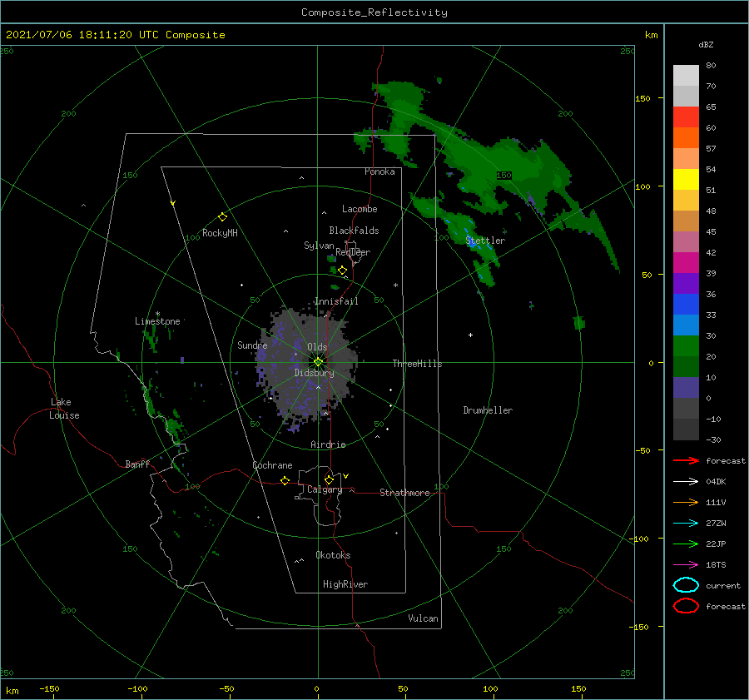Click the green 22JP arrow in legend
This screenshot has width=749, height=700.
click(x=686, y=544)
